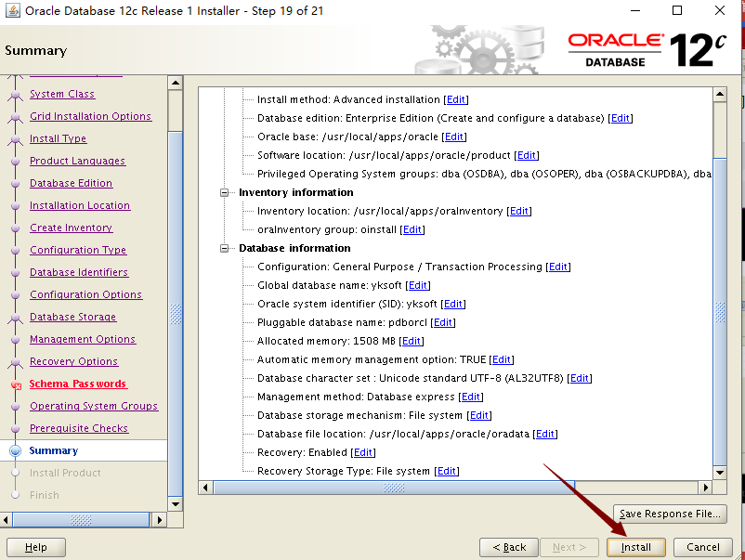Screen dimensions: 745x560
Task: Go to Installation Location step
Action: coord(80,205)
